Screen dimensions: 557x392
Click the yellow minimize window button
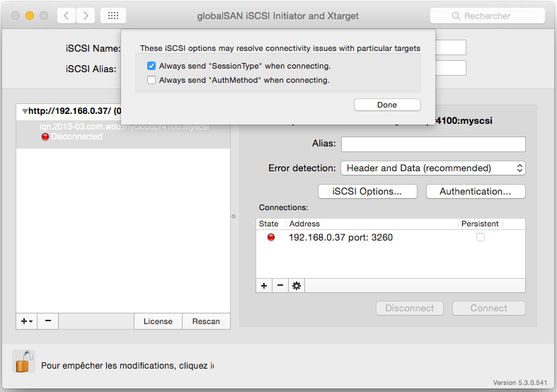pyautogui.click(x=30, y=16)
